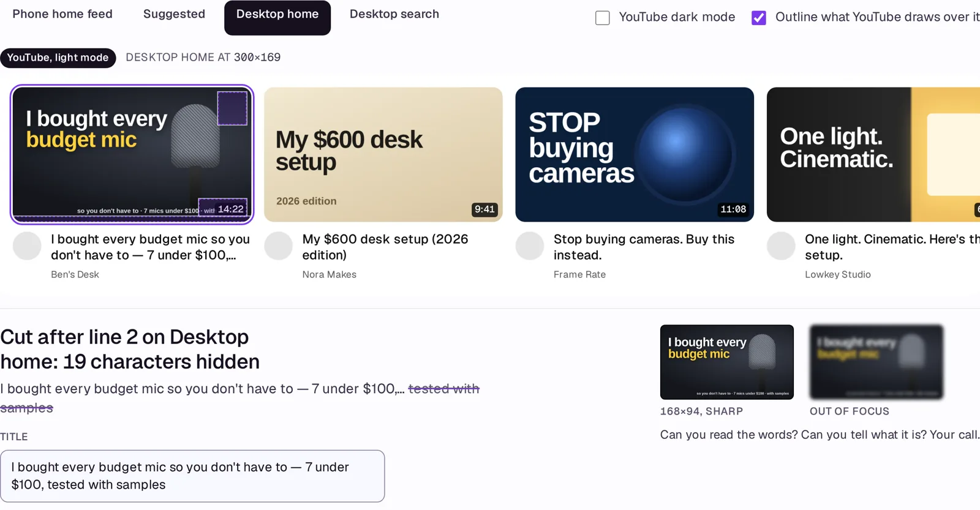
Task: Click Nora Makes channel avatar circle
Action: coord(279,246)
